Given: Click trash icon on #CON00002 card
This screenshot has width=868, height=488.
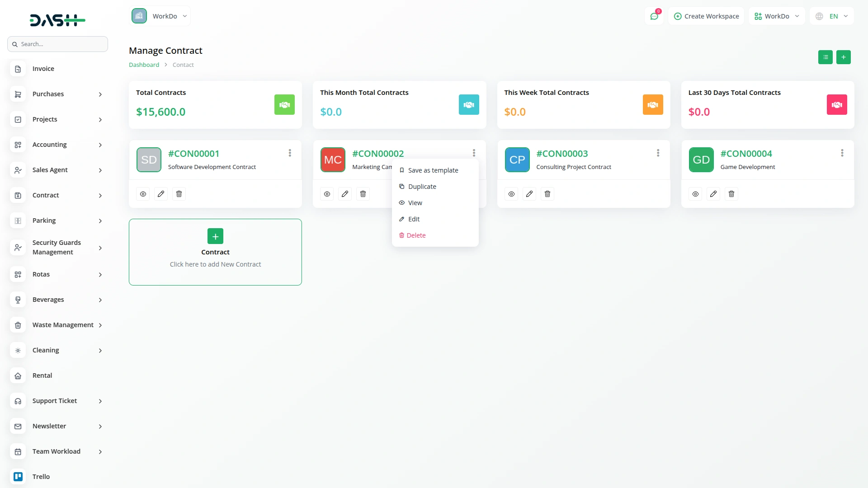Looking at the screenshot, I should click(x=363, y=194).
